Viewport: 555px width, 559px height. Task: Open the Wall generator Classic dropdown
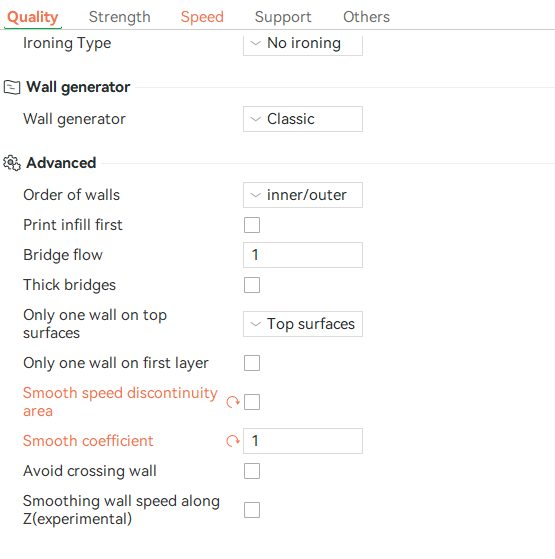(303, 119)
